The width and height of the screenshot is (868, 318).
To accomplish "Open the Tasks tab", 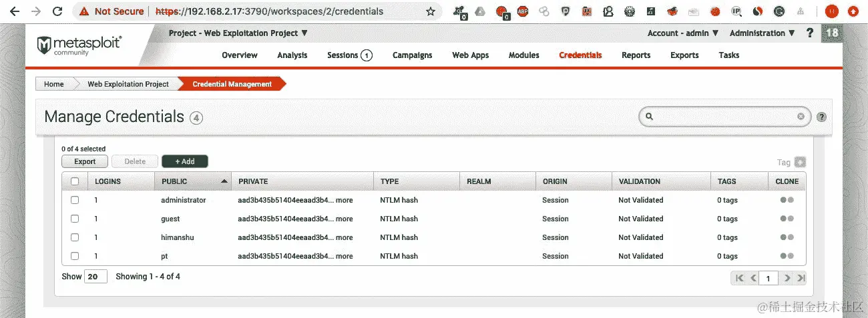I will (x=729, y=55).
